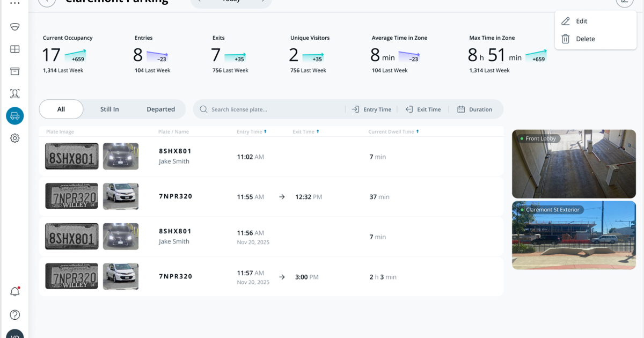Open the Duration filter

point(474,109)
